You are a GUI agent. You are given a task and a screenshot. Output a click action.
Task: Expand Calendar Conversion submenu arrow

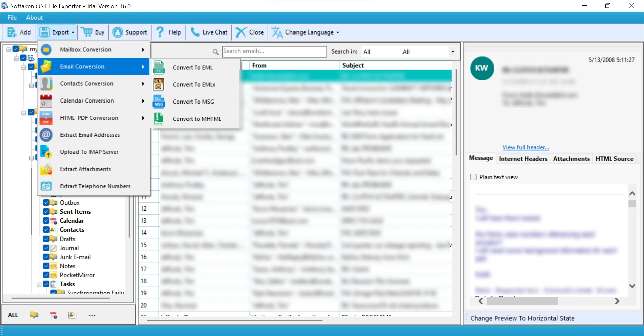click(x=143, y=101)
